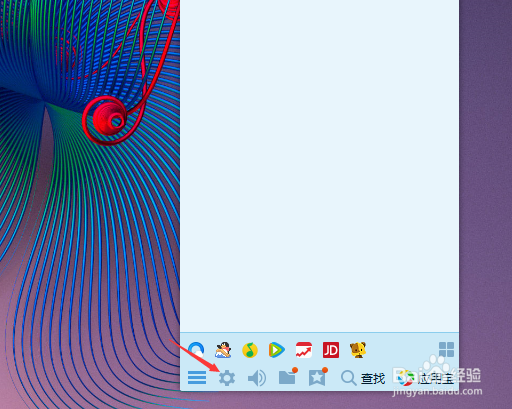
Task: Open the JD shopping icon
Action: click(331, 350)
